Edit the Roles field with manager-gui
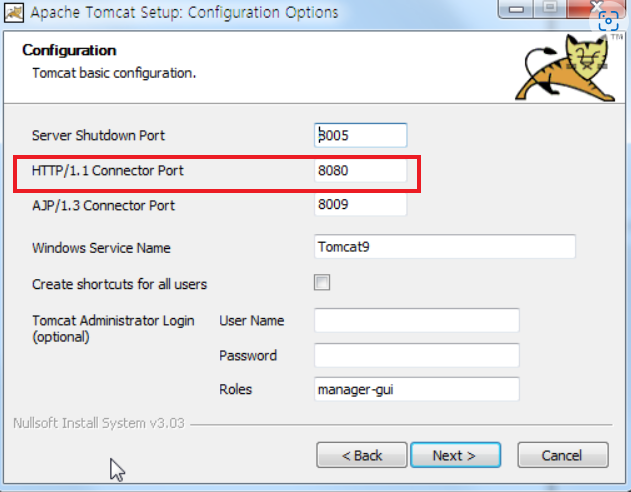631x492 pixels. [x=417, y=389]
